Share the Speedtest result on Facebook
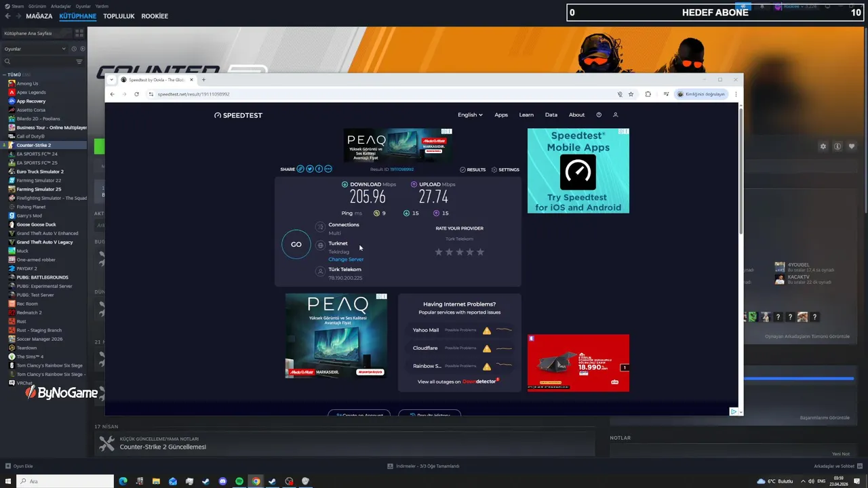The image size is (868, 488). 319,169
